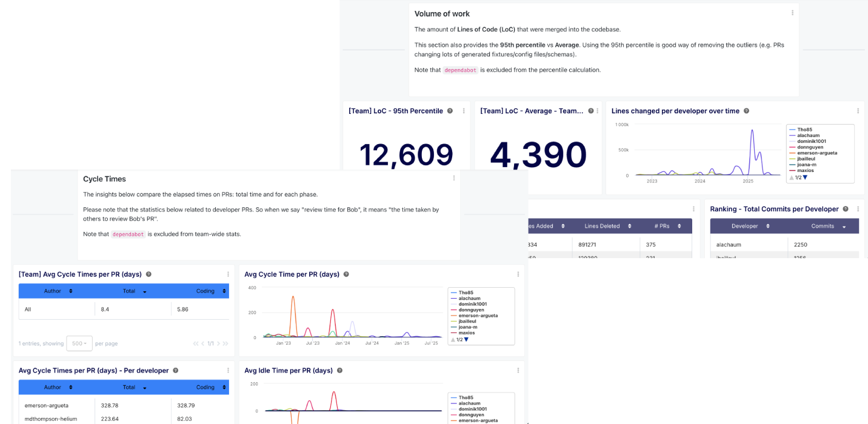Toggle donnguyen series in Lines changed chart
The image size is (868, 424).
tap(806, 147)
